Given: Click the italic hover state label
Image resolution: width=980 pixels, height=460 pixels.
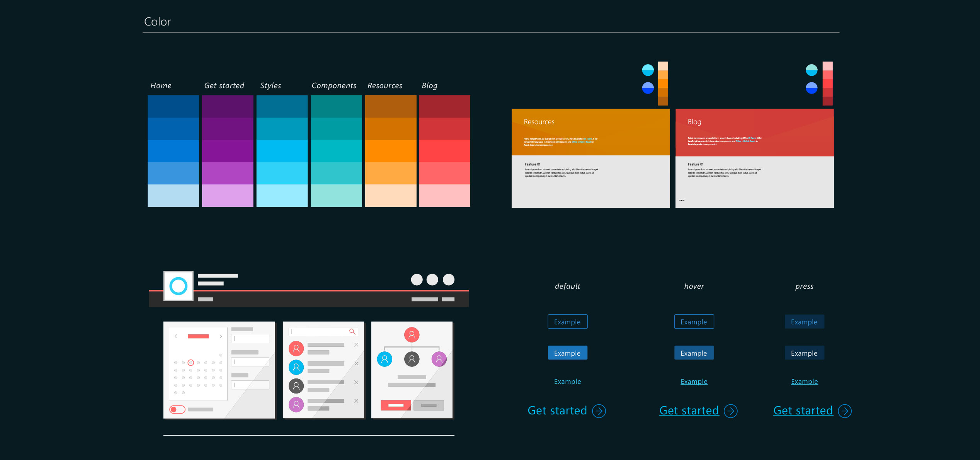Looking at the screenshot, I should (694, 286).
